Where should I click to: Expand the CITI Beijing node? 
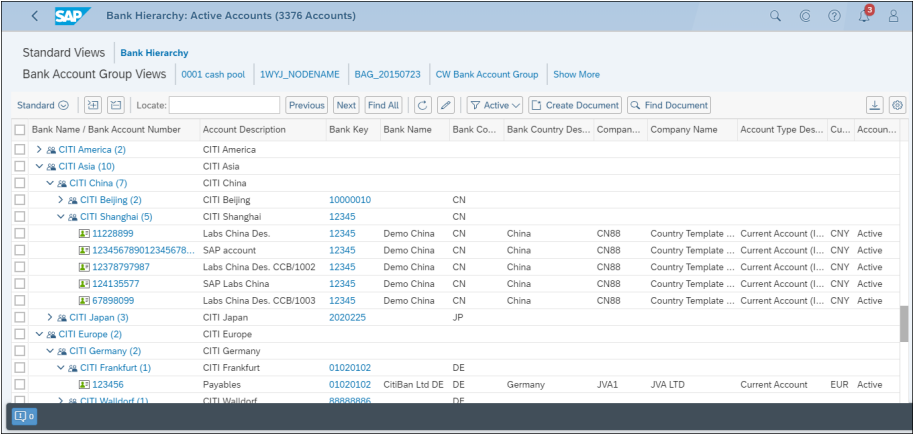(x=61, y=200)
